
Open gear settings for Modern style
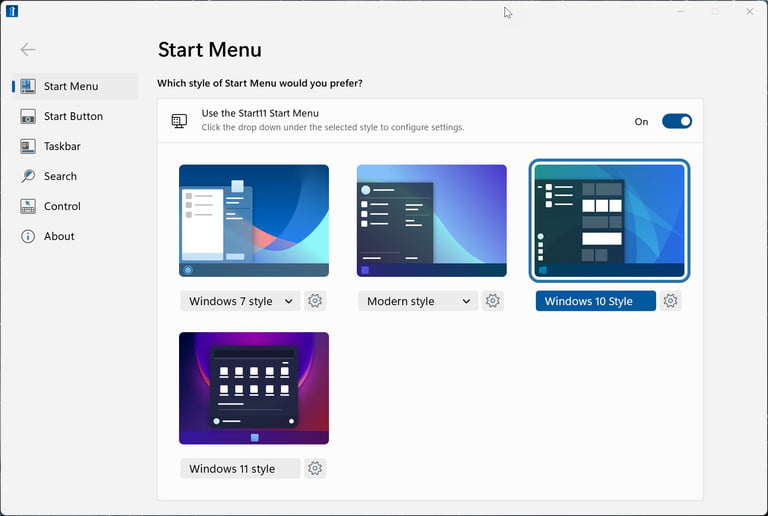492,301
